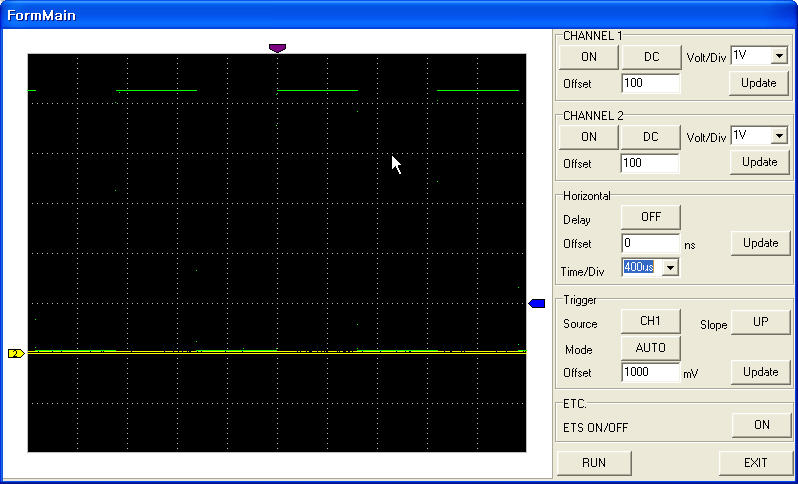
Task: Toggle Channel 2 DC coupling button
Action: coord(650,137)
